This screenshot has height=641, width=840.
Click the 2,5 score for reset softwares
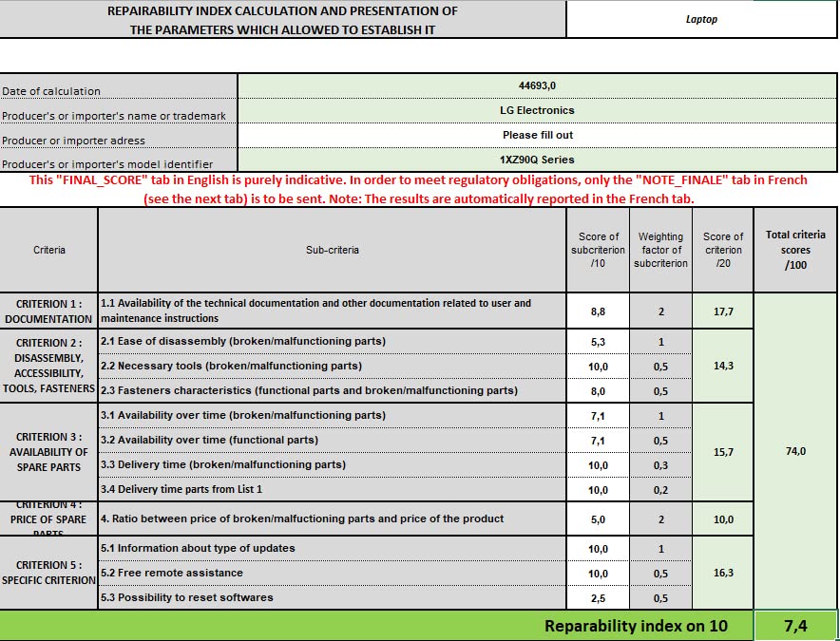(x=598, y=598)
